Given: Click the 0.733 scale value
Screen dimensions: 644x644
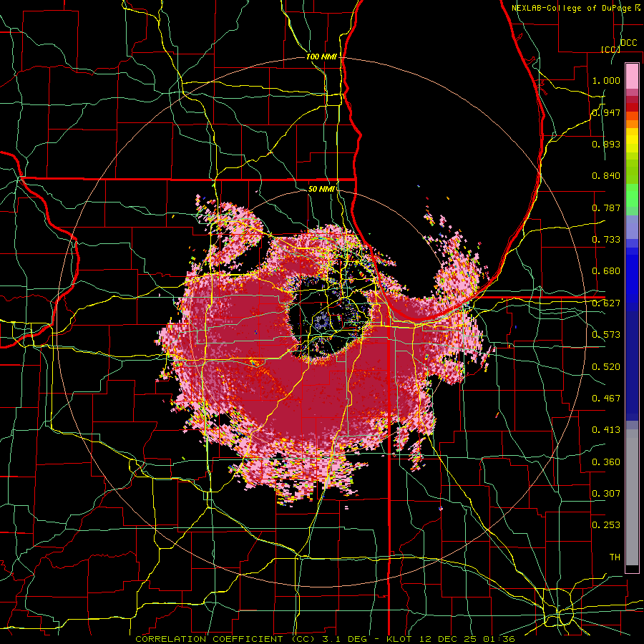Looking at the screenshot, I should 606,240.
